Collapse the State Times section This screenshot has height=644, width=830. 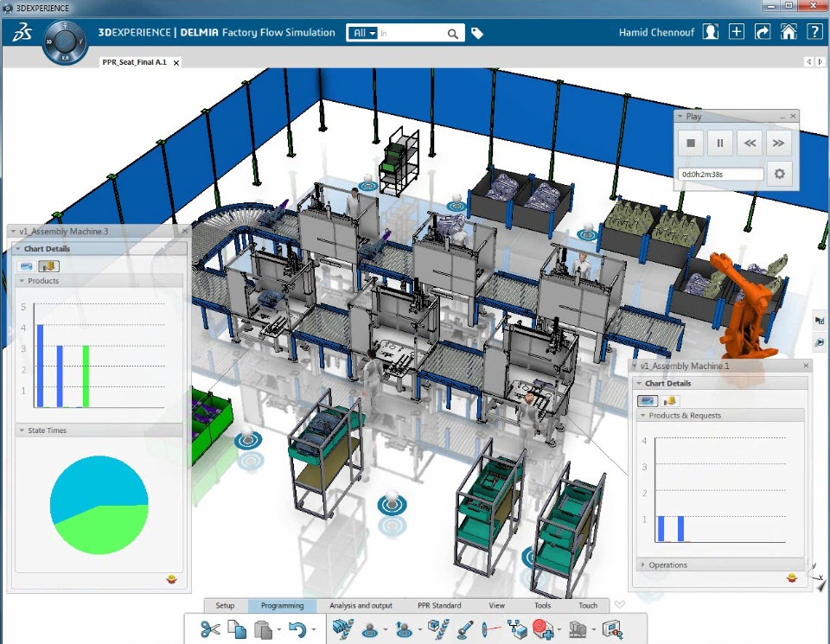(22, 430)
